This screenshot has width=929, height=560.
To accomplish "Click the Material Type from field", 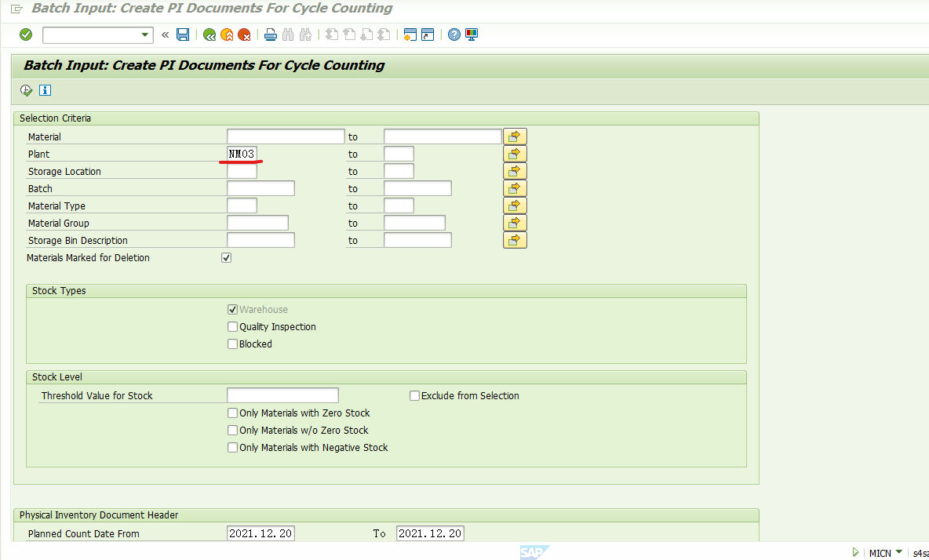I will click(x=242, y=205).
